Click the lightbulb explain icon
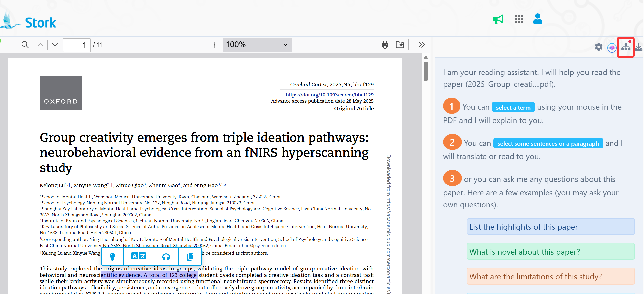The height and width of the screenshot is (294, 644). (112, 257)
